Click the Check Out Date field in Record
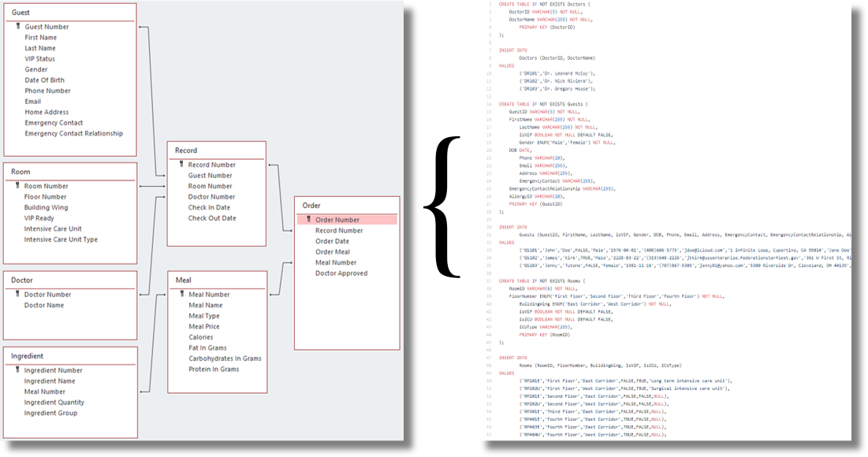The width and height of the screenshot is (868, 457). tap(211, 218)
